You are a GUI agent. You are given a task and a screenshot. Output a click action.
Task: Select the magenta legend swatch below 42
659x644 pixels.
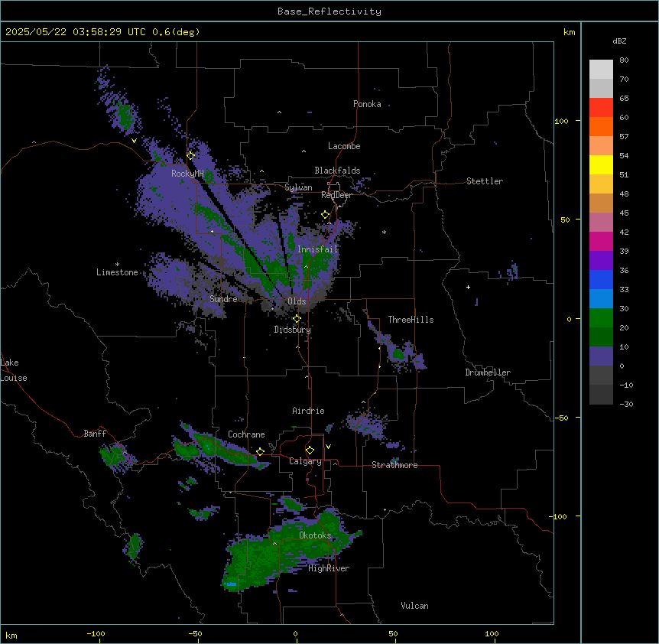(601, 241)
